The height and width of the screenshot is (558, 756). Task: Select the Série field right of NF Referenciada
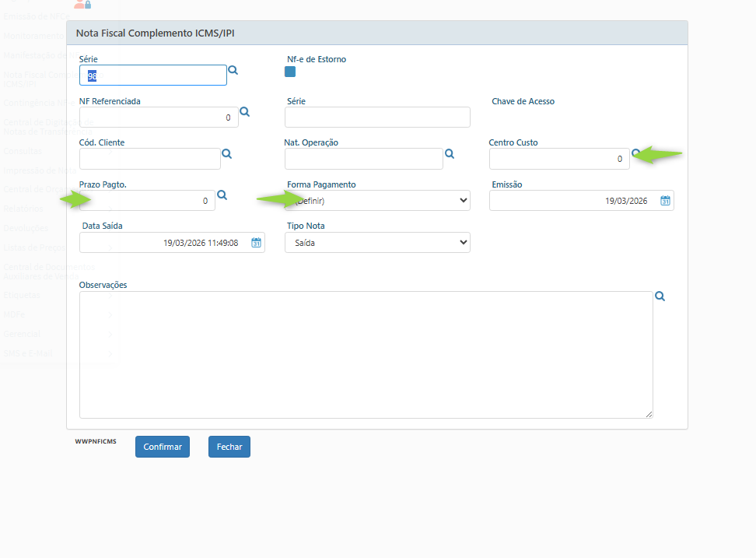[x=377, y=118]
